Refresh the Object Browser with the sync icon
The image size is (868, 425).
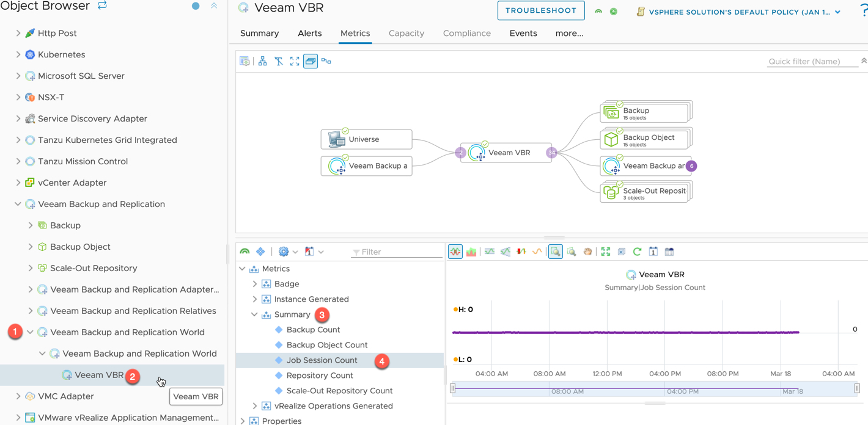103,5
